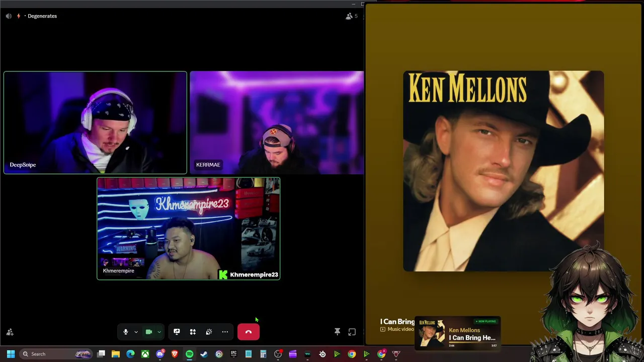
Task: Open the purple clapperboard app in taskbar
Action: [293, 354]
